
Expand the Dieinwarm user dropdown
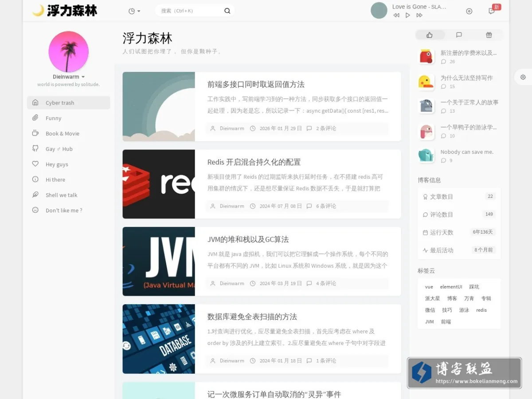[68, 77]
